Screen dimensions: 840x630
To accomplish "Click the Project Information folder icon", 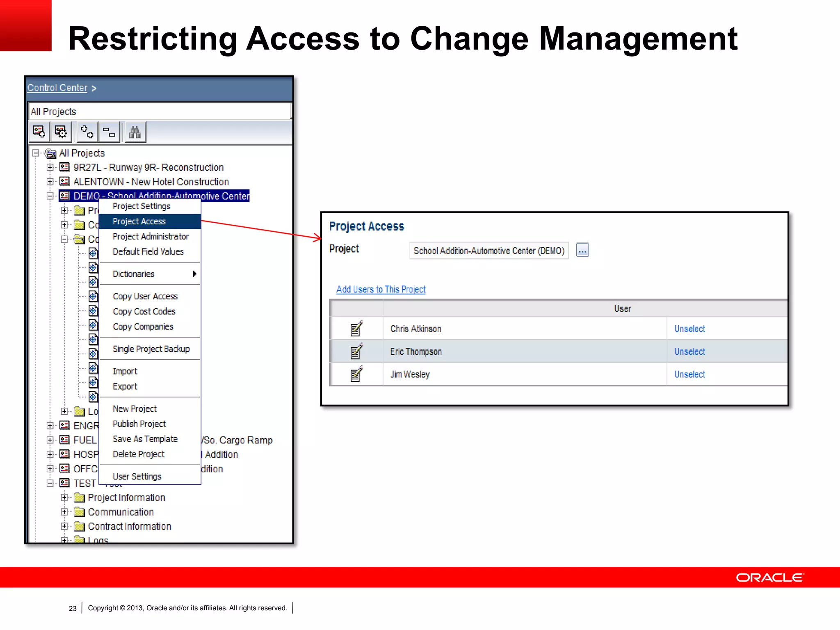I will point(80,498).
